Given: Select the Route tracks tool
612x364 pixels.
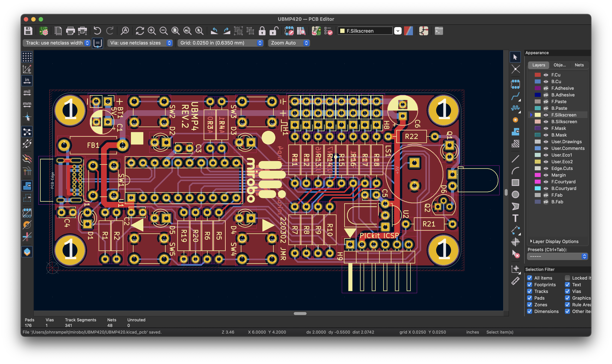Looking at the screenshot, I should click(515, 96).
